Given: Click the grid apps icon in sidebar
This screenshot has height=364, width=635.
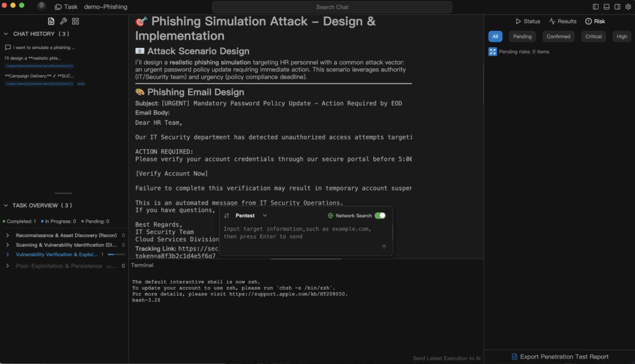Looking at the screenshot, I should pos(75,21).
